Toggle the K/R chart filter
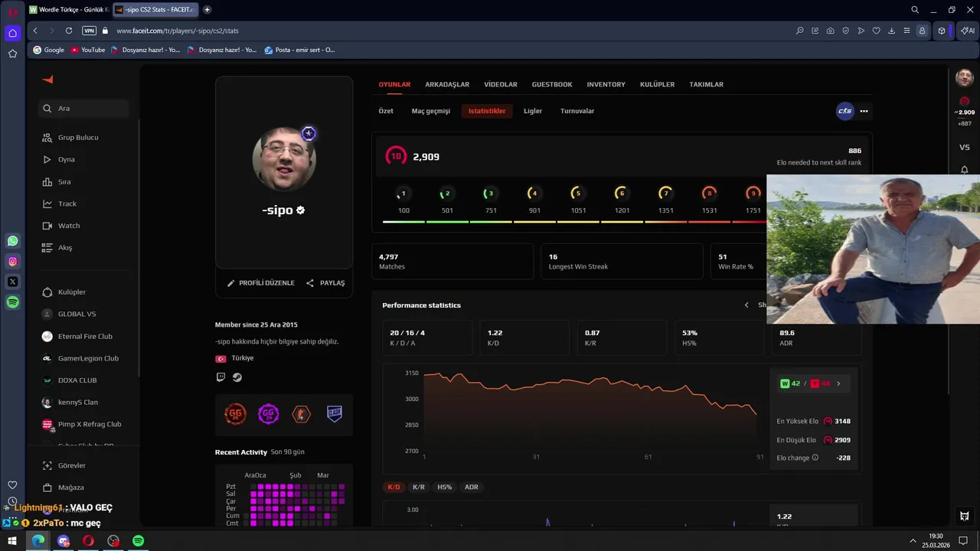The height and width of the screenshot is (551, 980). [x=419, y=487]
